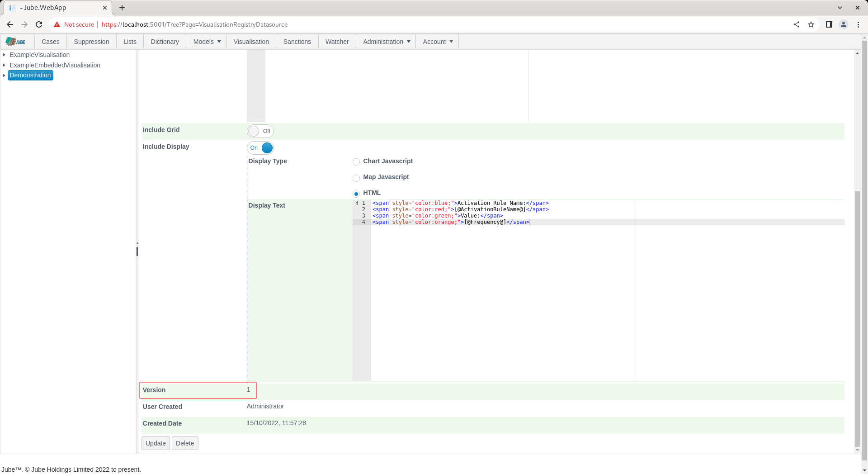Click the info marker on code line 1

click(357, 203)
